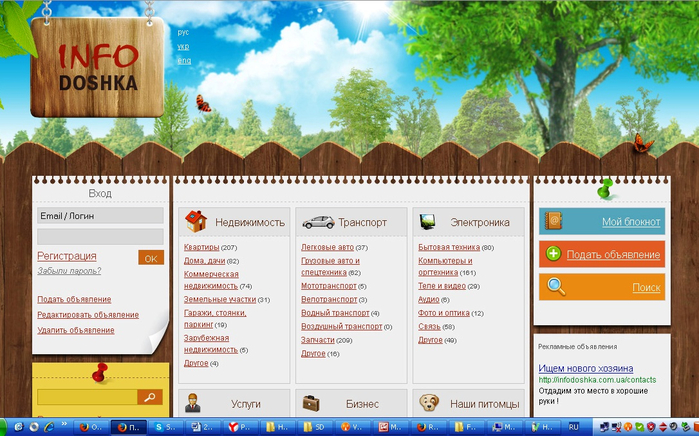
Task: Switch site language to рус
Action: point(183,33)
